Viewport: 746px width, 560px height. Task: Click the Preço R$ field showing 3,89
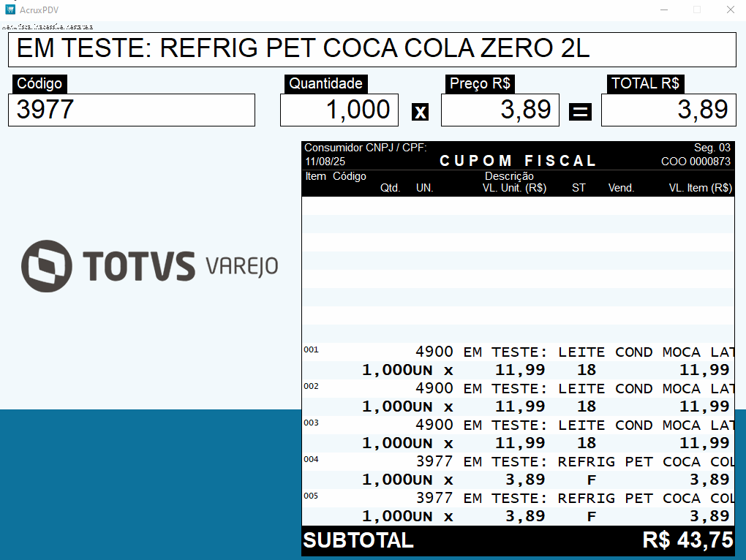[x=500, y=110]
